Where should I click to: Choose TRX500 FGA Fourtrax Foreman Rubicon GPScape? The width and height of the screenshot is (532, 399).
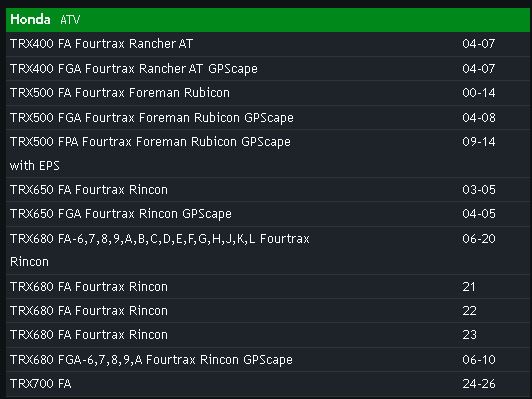(268, 117)
